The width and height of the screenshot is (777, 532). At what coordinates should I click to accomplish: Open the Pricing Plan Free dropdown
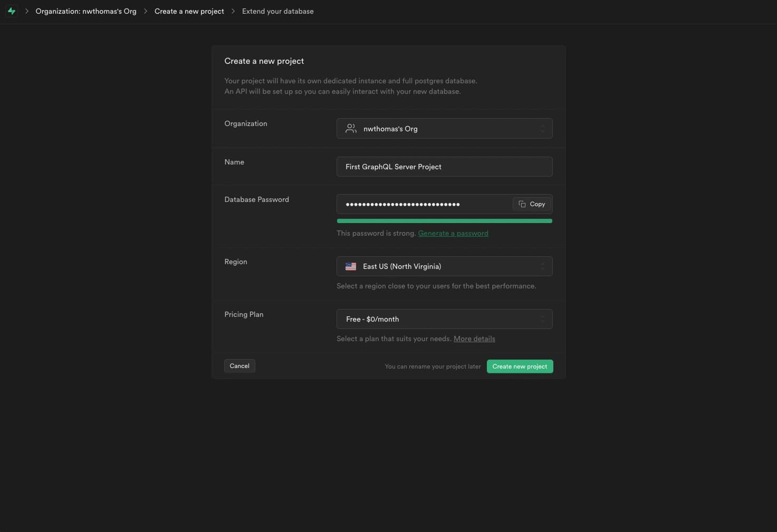click(444, 320)
